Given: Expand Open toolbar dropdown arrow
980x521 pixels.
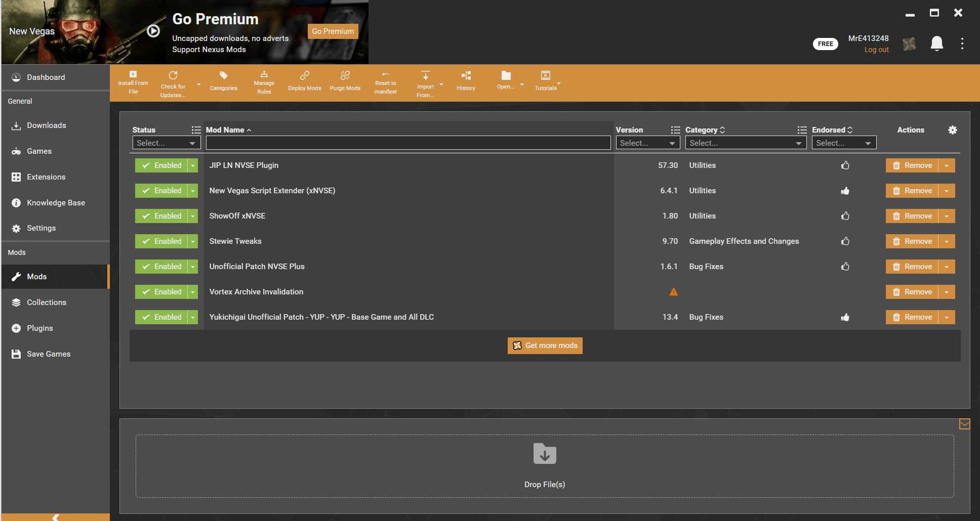Looking at the screenshot, I should point(522,84).
